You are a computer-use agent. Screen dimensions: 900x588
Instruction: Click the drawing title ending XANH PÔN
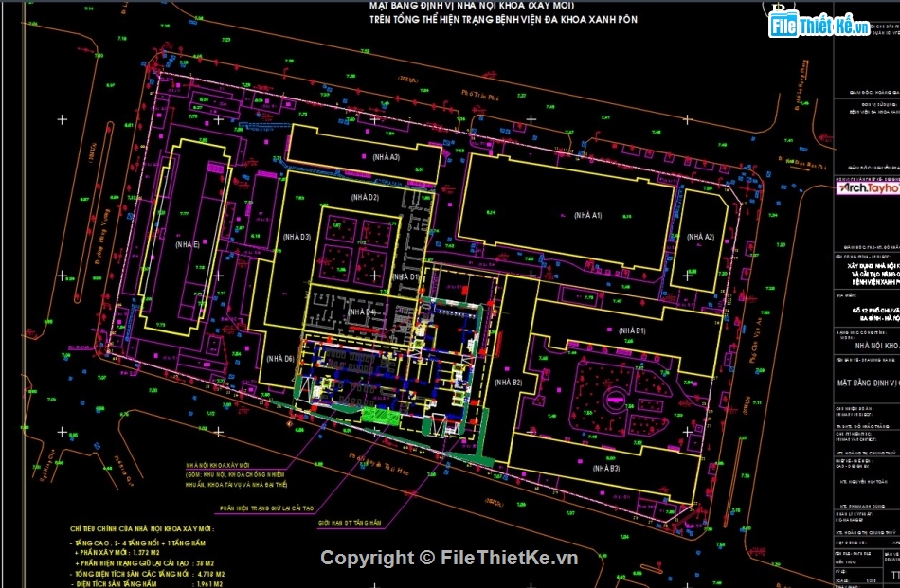coord(503,19)
